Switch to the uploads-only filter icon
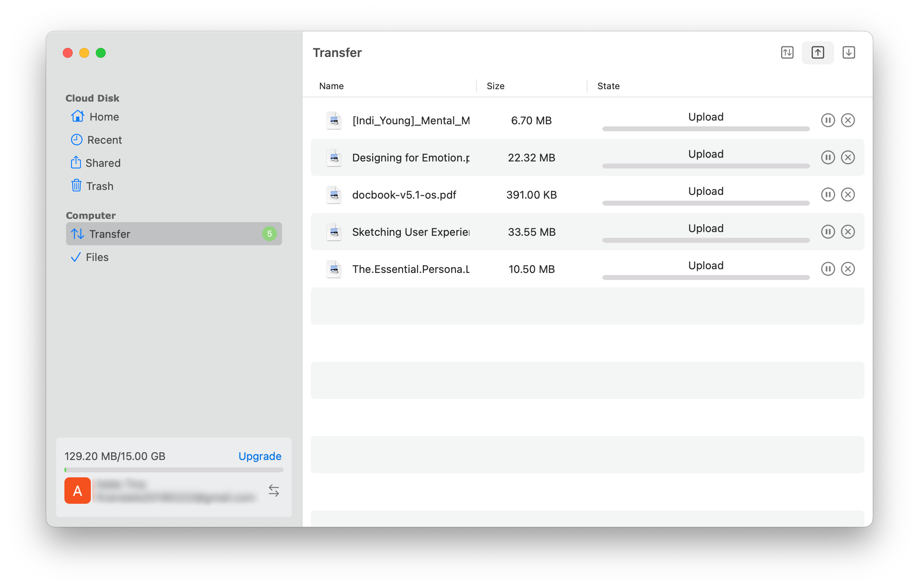 [x=817, y=52]
